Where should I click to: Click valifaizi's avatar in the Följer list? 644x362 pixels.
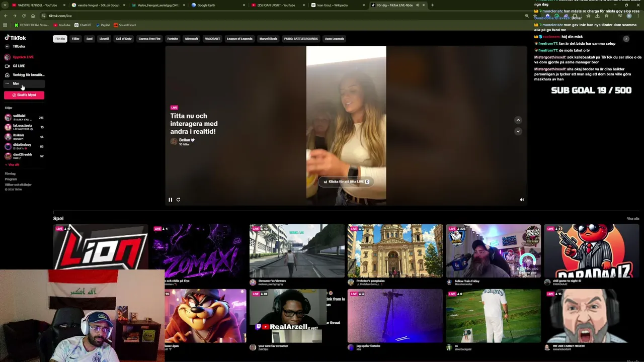[8, 117]
